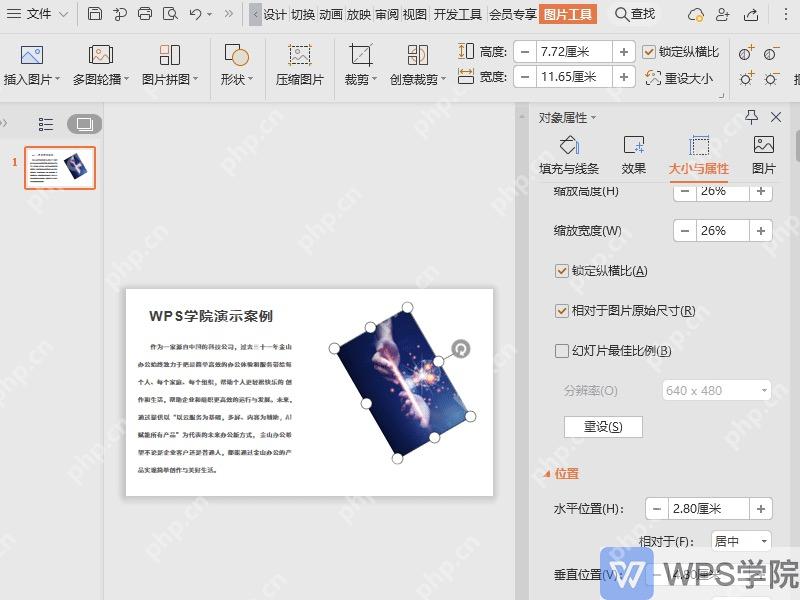Click 裁剪 crop tool icon
Viewport: 800px width, 600px height.
coord(361,55)
